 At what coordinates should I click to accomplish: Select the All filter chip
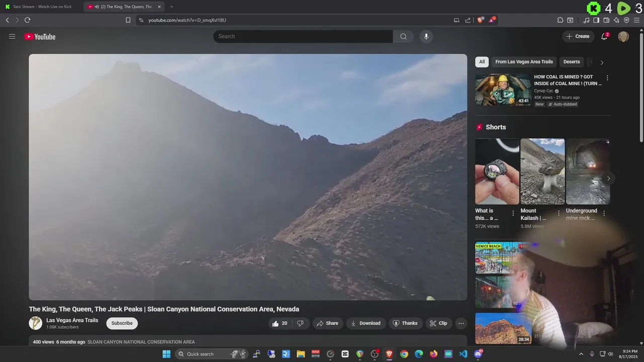[x=482, y=62]
